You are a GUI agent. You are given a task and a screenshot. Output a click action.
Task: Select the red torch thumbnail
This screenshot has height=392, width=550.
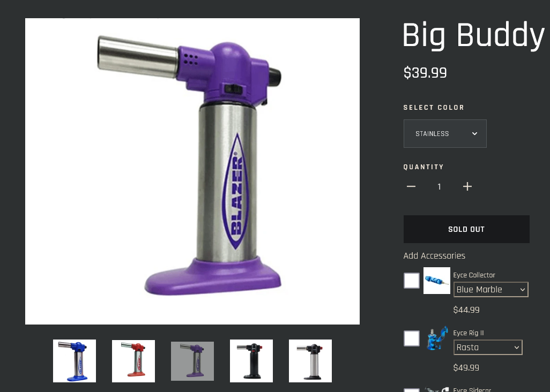133,361
